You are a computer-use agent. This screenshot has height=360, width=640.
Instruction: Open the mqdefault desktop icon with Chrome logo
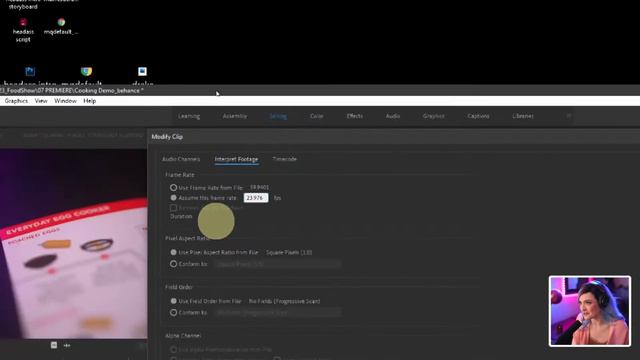coord(61,26)
